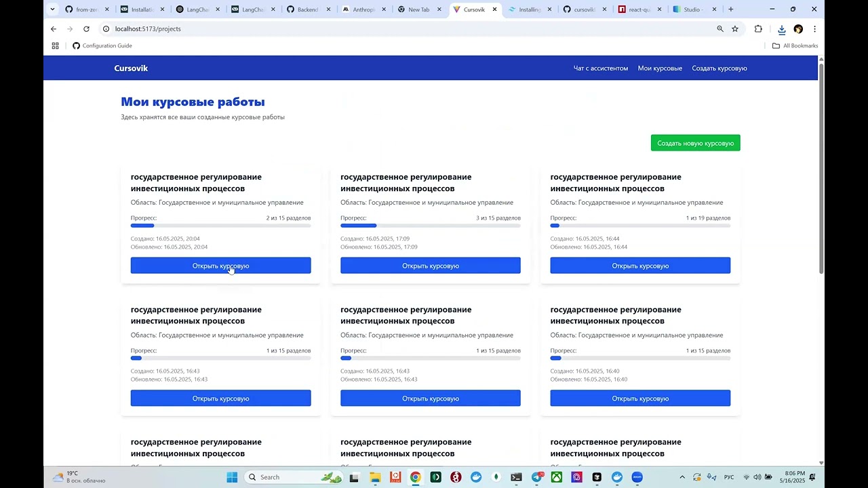Viewport: 868px width, 488px height.
Task: Select Мои курсовые in the navigation bar
Action: click(659, 68)
